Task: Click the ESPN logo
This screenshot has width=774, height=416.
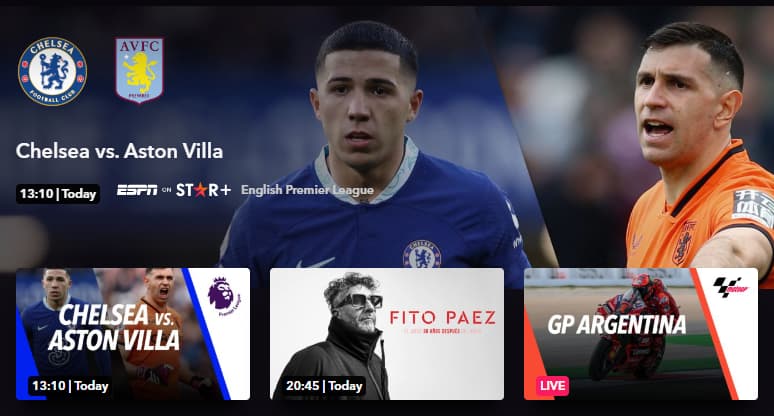Action: click(x=137, y=190)
